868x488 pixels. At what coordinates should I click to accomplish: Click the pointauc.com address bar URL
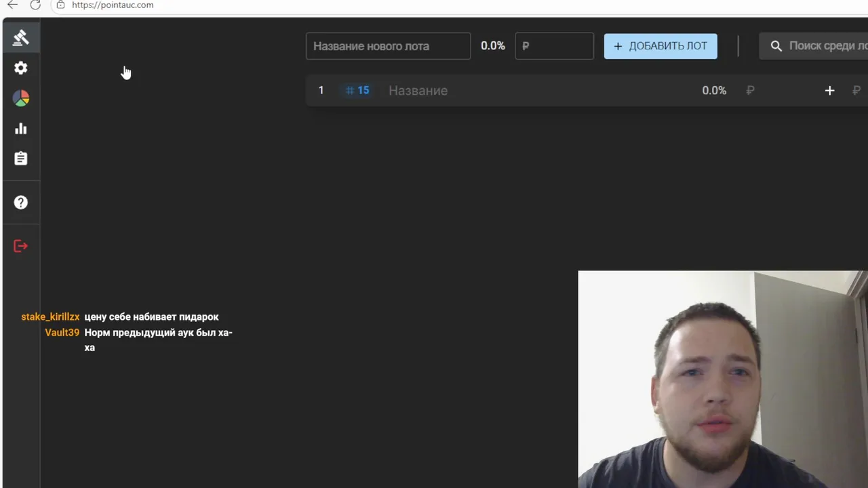tap(113, 5)
